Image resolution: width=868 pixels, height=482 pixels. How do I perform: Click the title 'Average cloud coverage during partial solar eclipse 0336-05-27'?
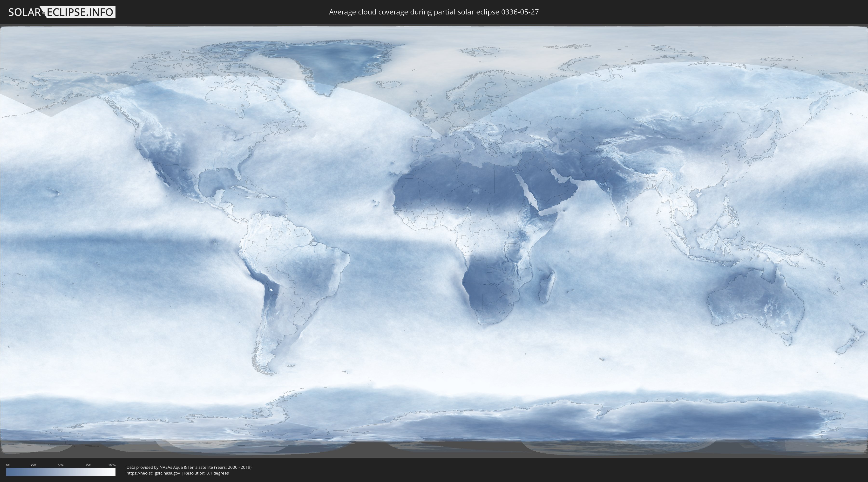click(x=434, y=12)
